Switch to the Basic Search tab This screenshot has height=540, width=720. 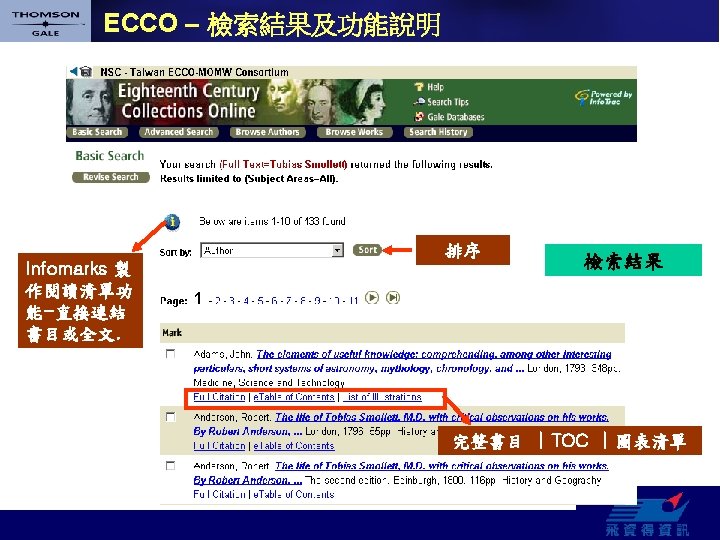pyautogui.click(x=97, y=132)
